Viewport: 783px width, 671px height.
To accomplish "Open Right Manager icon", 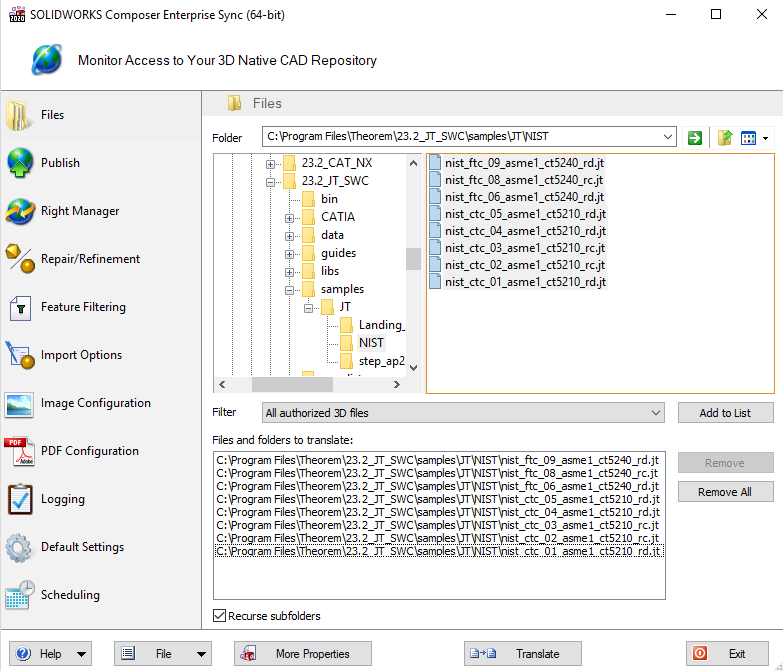I will coord(19,211).
